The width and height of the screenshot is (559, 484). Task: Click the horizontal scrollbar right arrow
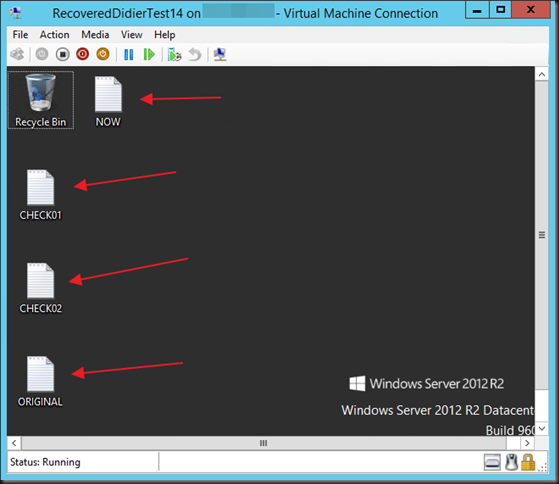pyautogui.click(x=527, y=443)
